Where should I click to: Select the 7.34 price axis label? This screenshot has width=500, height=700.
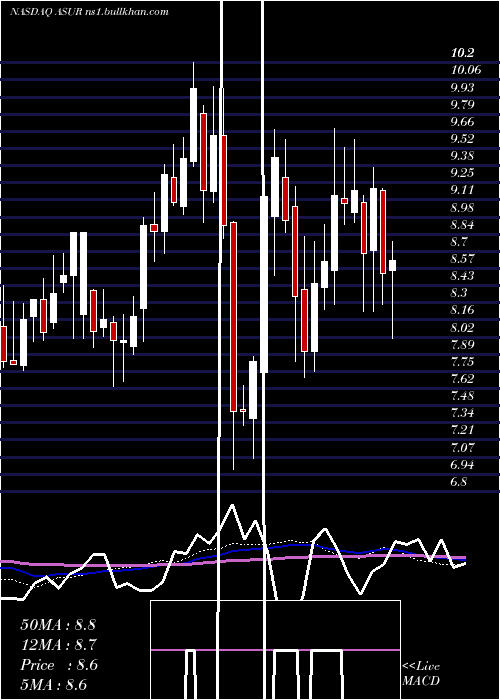462,413
